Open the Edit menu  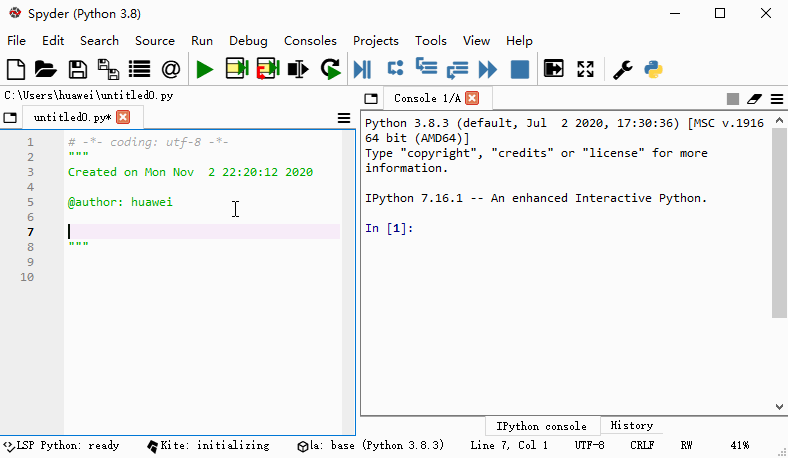pyautogui.click(x=53, y=41)
